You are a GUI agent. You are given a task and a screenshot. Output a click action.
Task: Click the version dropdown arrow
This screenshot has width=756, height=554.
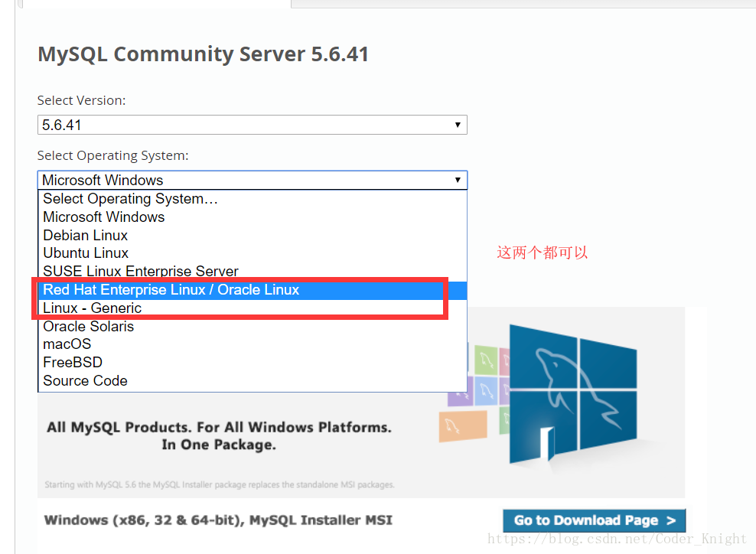coord(458,125)
